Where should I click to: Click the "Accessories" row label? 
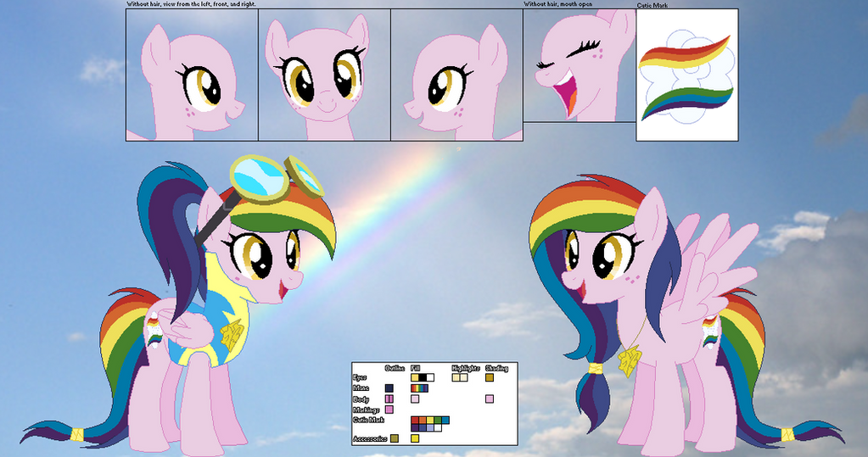click(370, 438)
